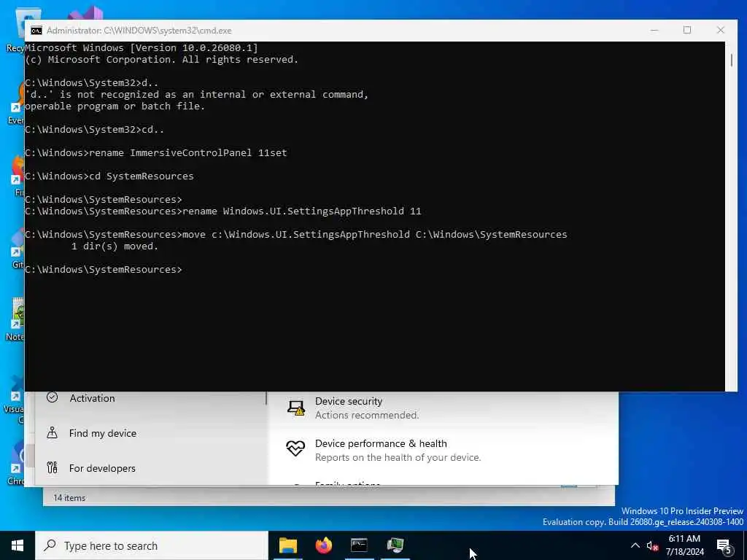Click the Activation checkmark icon in Settings
747x560 pixels.
(x=53, y=397)
